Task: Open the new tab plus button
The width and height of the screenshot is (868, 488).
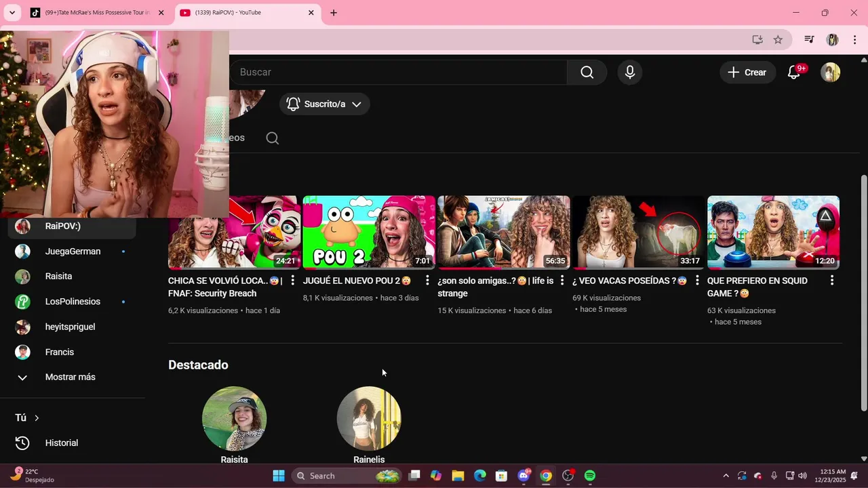Action: coord(334,13)
